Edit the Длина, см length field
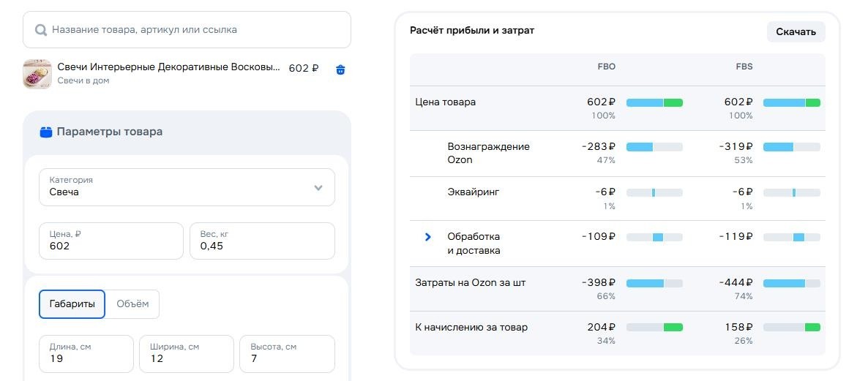 click(x=86, y=354)
